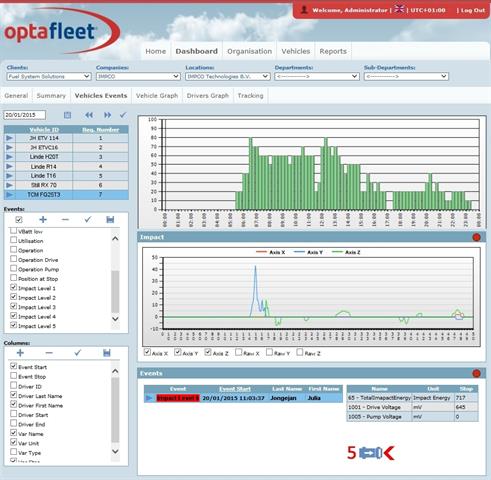Click the red circle on Events panel header
The width and height of the screenshot is (491, 480).
coord(476,374)
